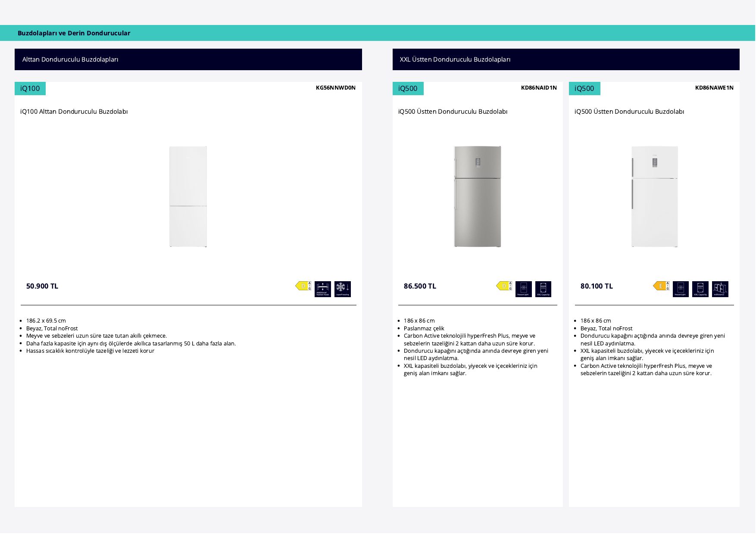Open the iQ100 Alttan Donduruculu Buzdolabı title
The width and height of the screenshot is (756, 534).
pos(74,112)
